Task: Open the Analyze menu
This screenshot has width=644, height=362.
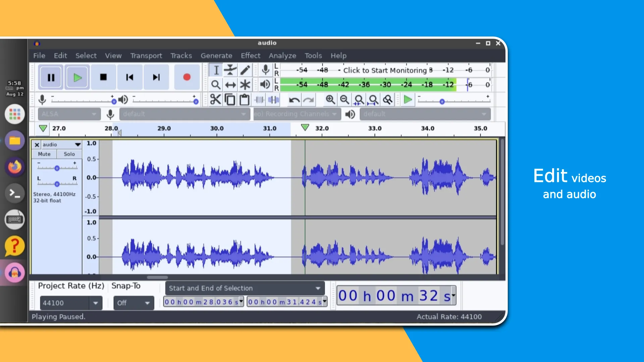Action: (x=282, y=55)
